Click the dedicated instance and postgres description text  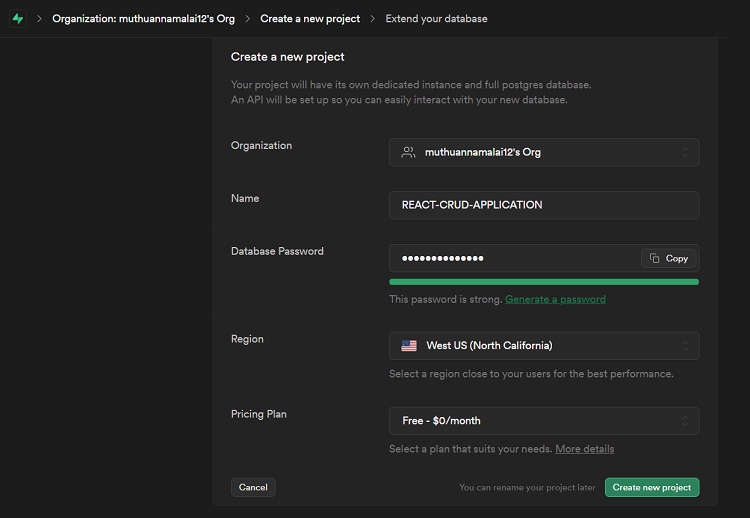pos(411,92)
